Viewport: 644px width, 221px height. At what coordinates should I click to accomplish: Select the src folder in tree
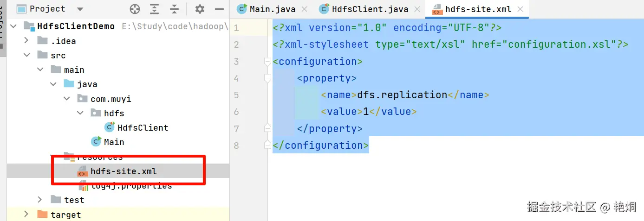[x=58, y=55]
